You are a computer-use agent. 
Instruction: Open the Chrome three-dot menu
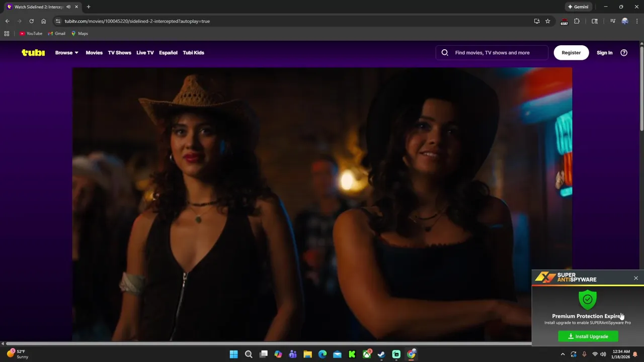coord(637,21)
